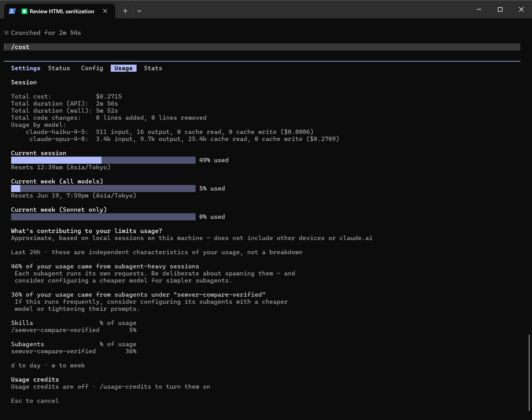Click the Crunched for 2m 54s line

42,33
